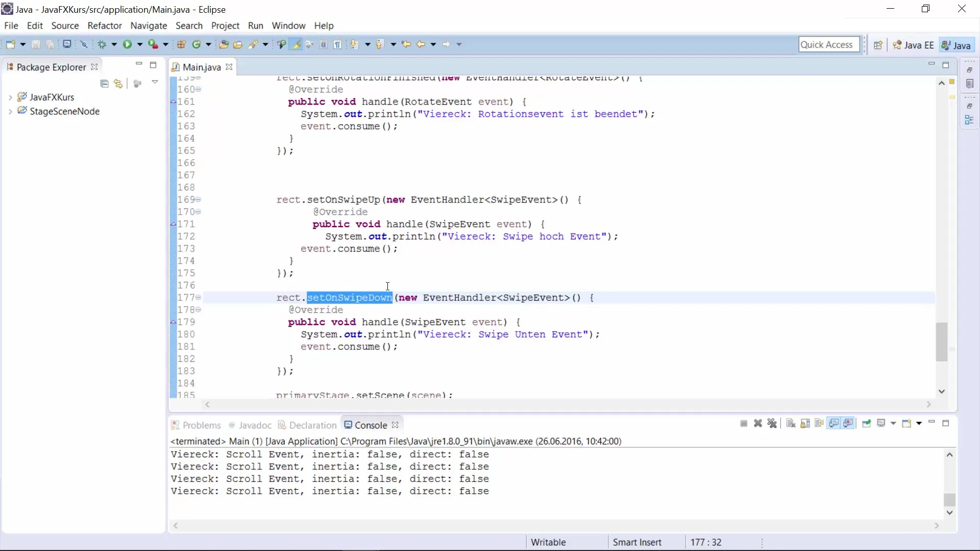
Task: Open the Refactor menu
Action: click(105, 26)
